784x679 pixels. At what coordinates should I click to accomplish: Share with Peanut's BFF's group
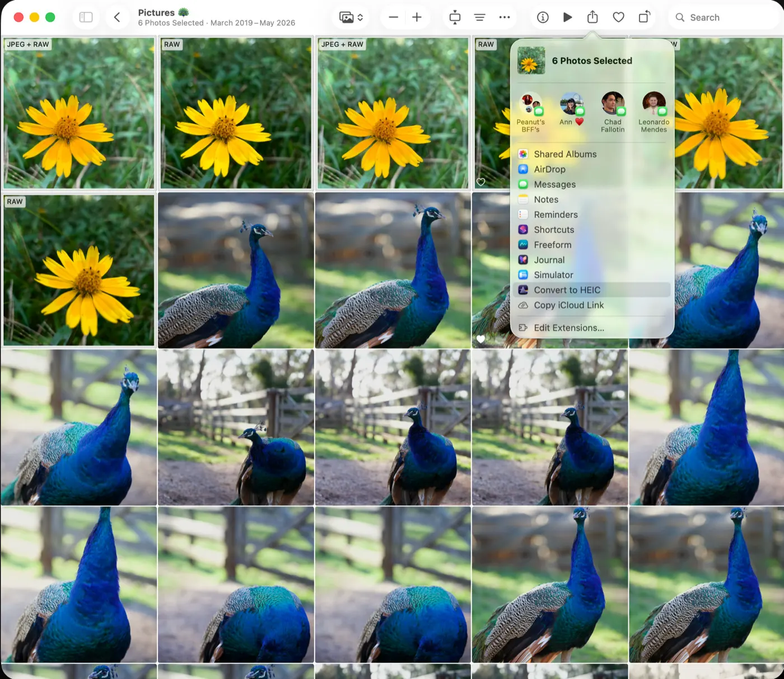(x=530, y=112)
